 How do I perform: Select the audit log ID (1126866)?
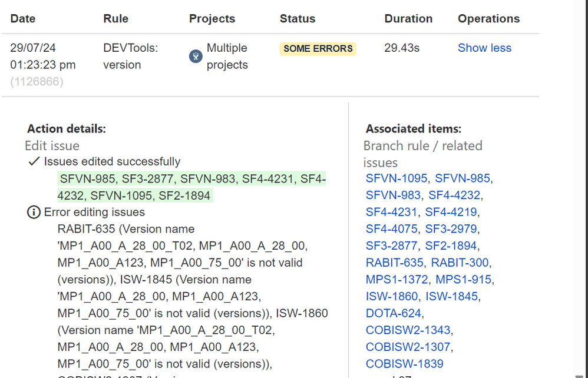click(x=37, y=82)
